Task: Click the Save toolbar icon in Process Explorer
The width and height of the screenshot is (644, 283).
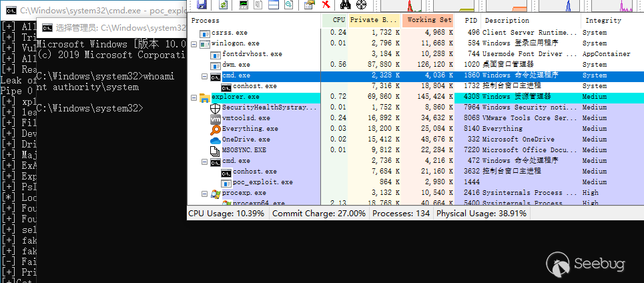Action: [x=202, y=5]
